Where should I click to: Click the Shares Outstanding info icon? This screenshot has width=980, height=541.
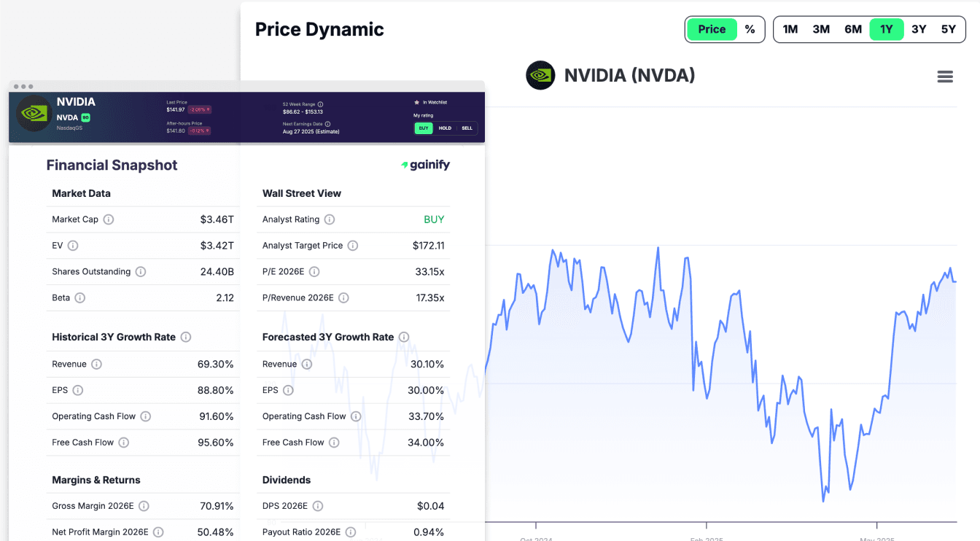[141, 272]
